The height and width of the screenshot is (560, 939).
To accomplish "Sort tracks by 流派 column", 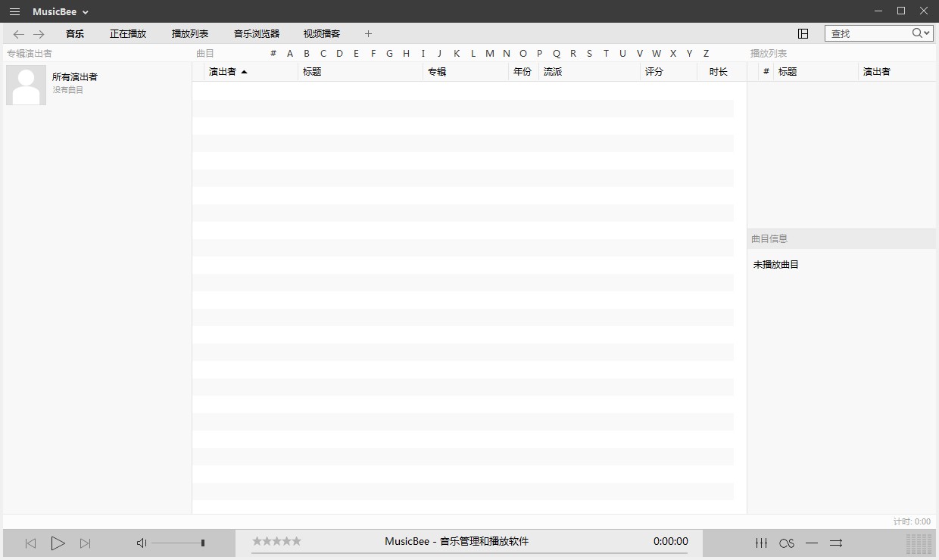I will tap(589, 72).
